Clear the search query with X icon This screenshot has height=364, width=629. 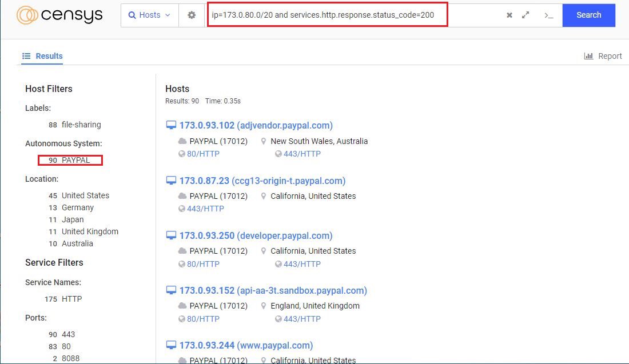pos(509,15)
